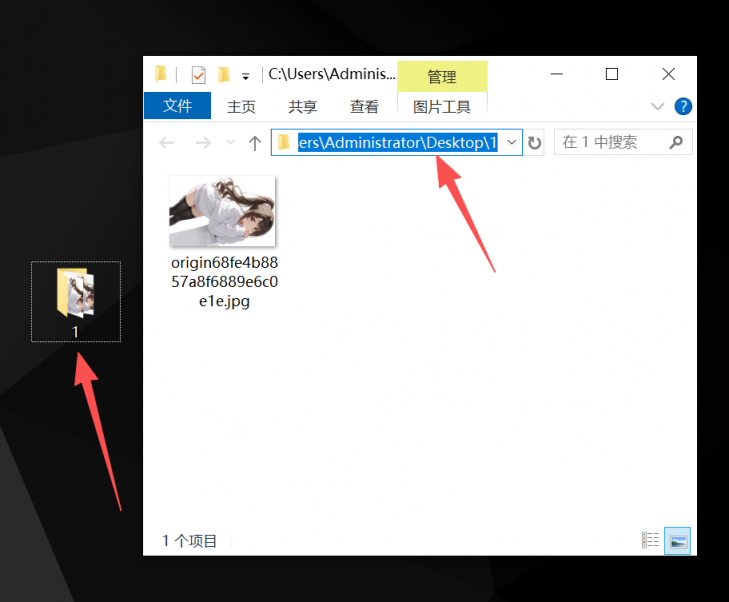Go up one folder level with up arrow

click(255, 143)
